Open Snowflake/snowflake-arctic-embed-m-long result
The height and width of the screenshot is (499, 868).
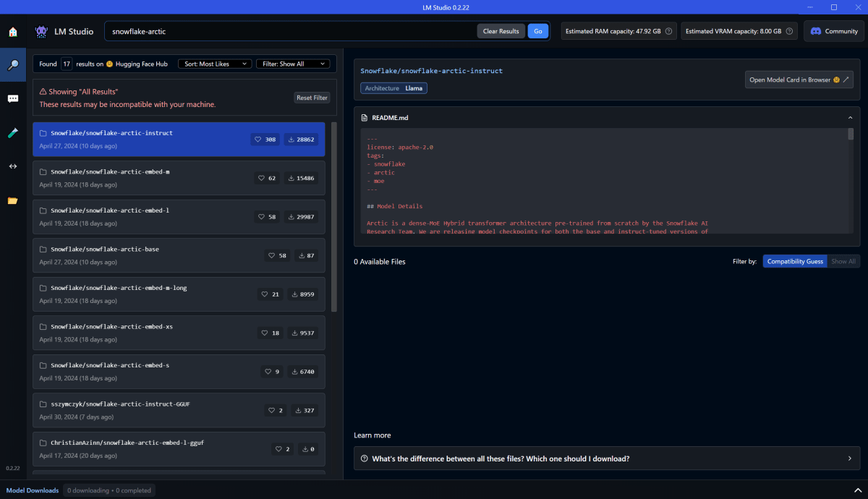179,294
